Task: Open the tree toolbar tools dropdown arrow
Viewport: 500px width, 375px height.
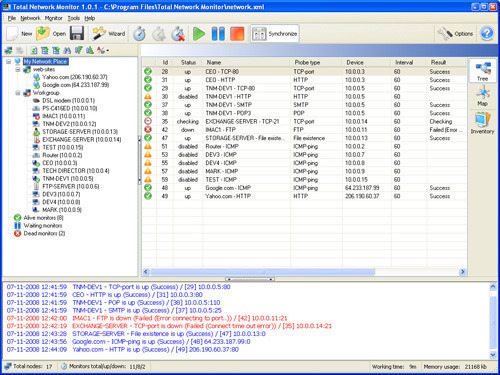Action: (108, 51)
